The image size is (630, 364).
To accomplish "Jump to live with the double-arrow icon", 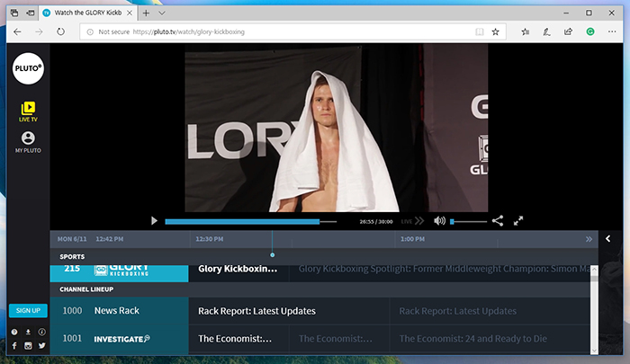I will [x=419, y=221].
